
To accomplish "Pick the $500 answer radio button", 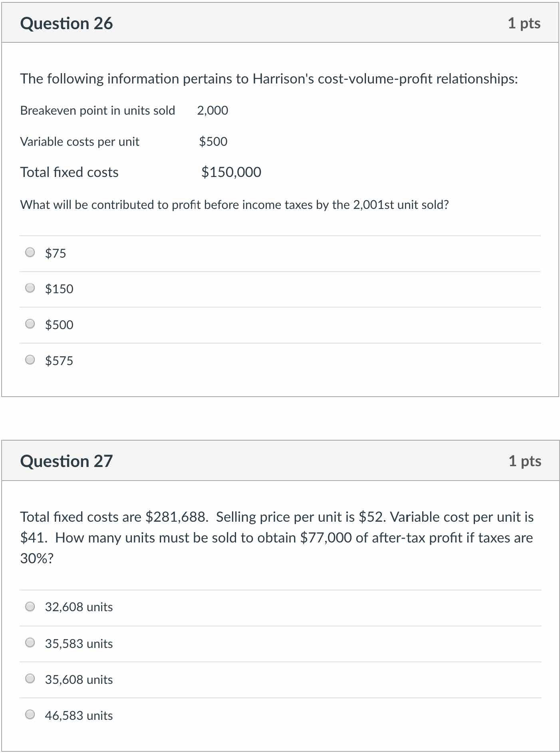I will pos(30,324).
